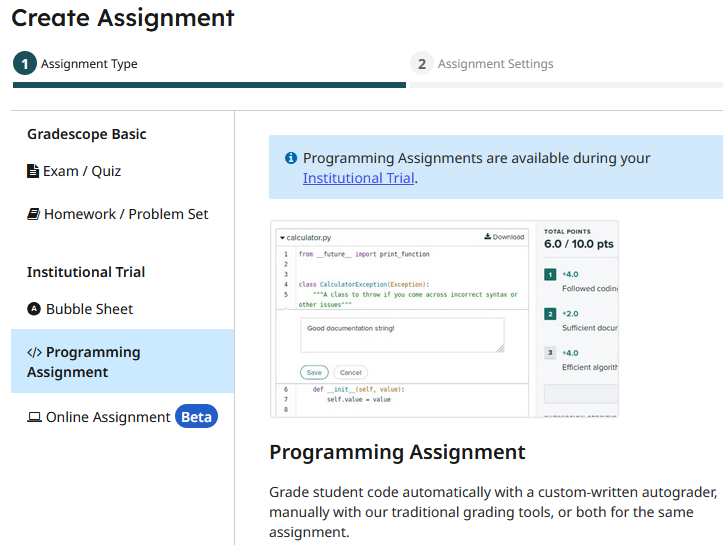Click the comment box reading Good documentation string
The image size is (723, 545).
tap(402, 335)
